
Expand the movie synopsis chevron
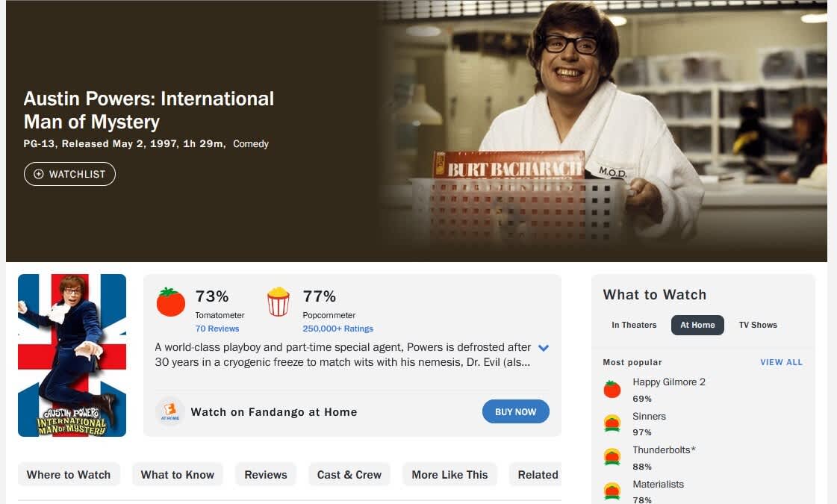(x=544, y=348)
